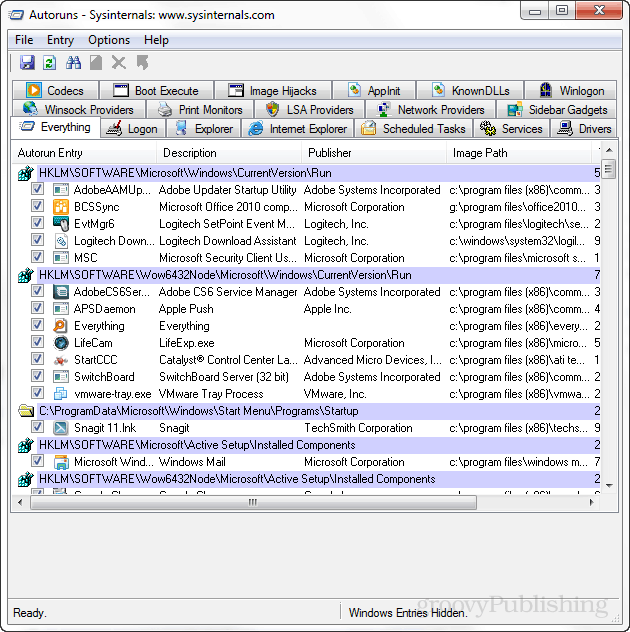The image size is (630, 632).
Task: Click the StartCCC Catalyst icon
Action: [60, 360]
